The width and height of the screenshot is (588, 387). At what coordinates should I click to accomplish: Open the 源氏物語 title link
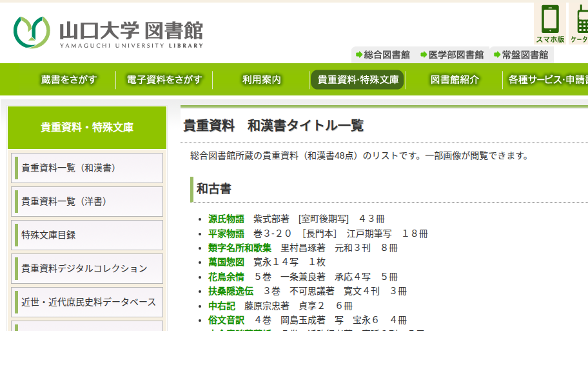coord(226,219)
